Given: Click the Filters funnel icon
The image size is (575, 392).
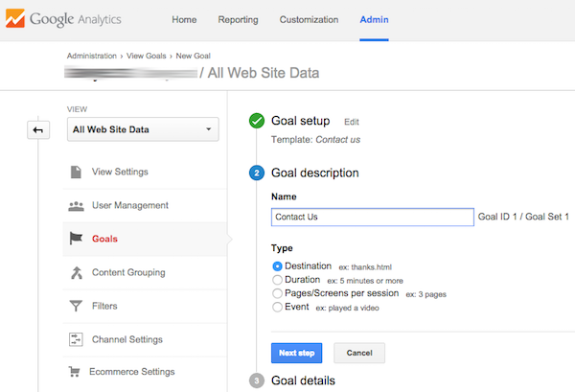Looking at the screenshot, I should click(x=76, y=306).
